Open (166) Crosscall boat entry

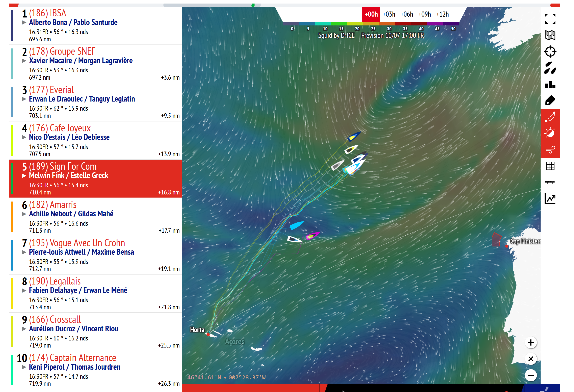(95, 332)
